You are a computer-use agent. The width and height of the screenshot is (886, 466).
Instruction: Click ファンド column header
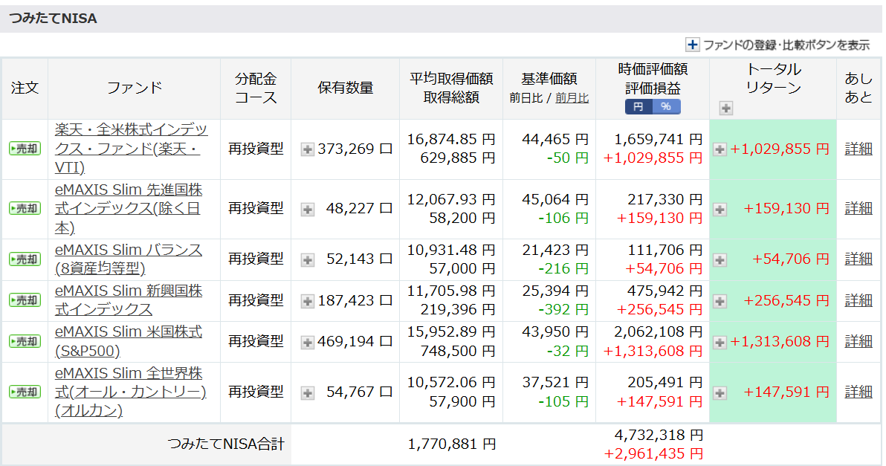pyautogui.click(x=134, y=88)
